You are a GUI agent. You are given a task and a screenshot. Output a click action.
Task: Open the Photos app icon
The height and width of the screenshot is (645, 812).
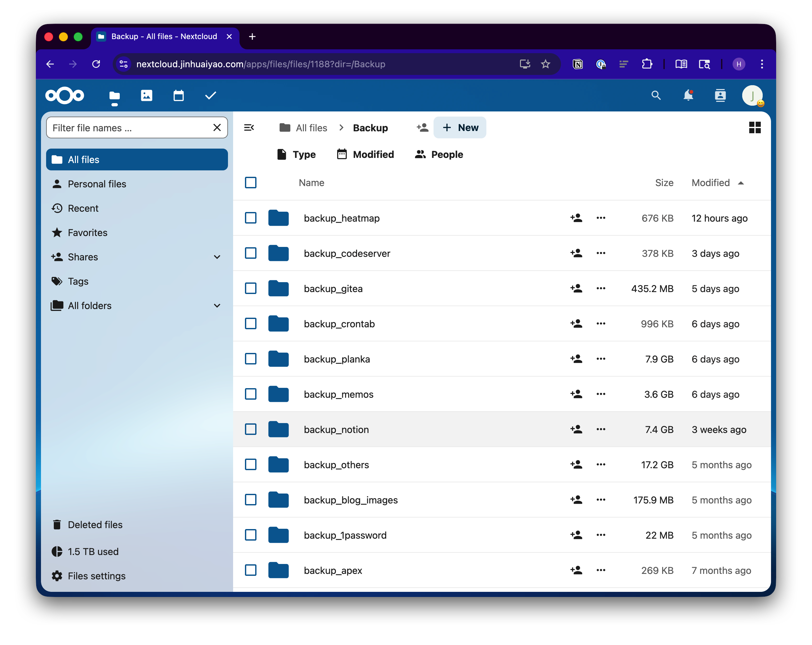click(147, 96)
